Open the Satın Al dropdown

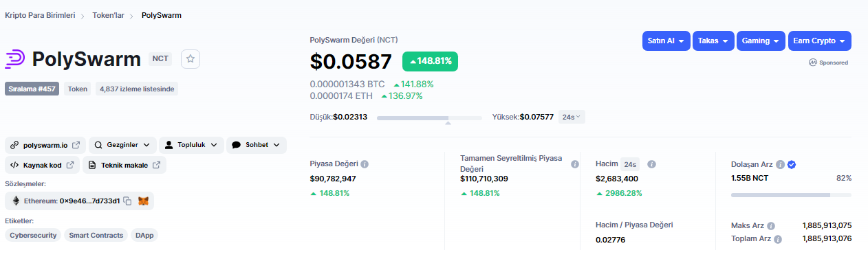(666, 41)
